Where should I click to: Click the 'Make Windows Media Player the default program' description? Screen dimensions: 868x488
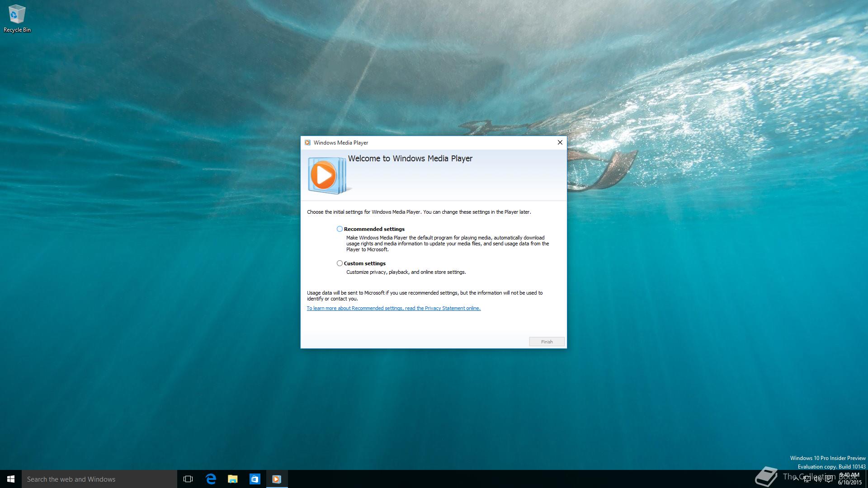pyautogui.click(x=448, y=244)
